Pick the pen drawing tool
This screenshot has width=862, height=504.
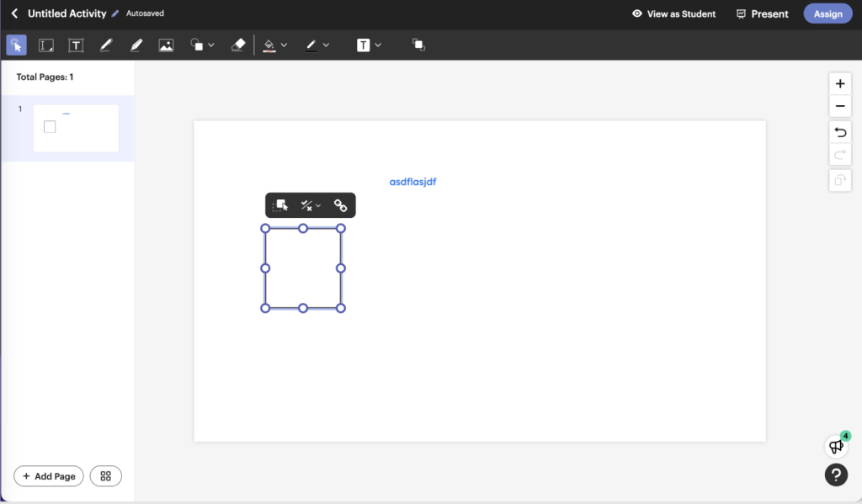[x=105, y=45]
